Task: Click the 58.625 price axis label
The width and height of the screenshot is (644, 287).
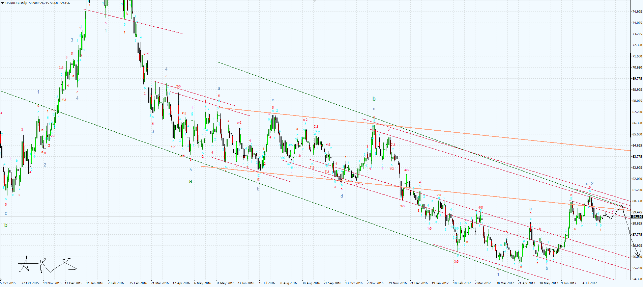Action: point(637,224)
